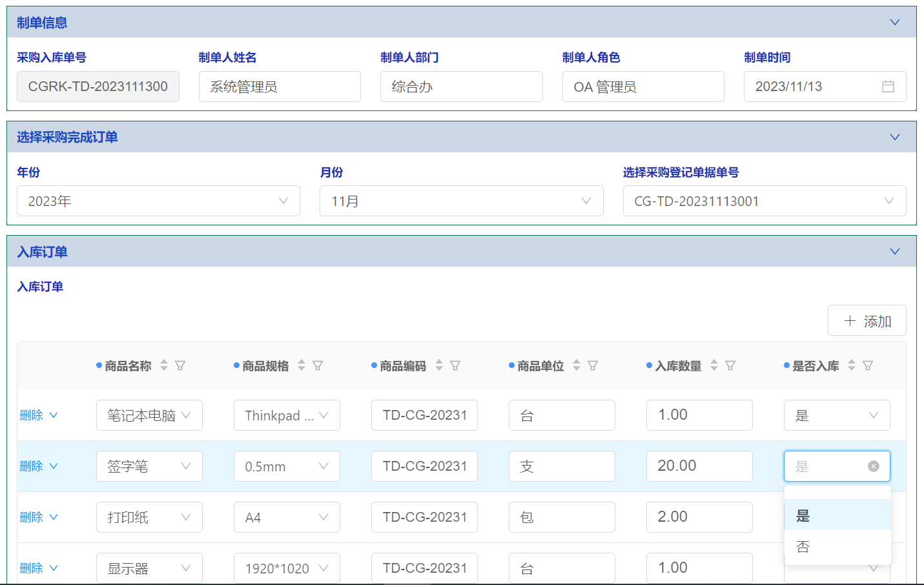Click filter icon on 商品规格 column
The height and width of the screenshot is (585, 924).
click(318, 365)
